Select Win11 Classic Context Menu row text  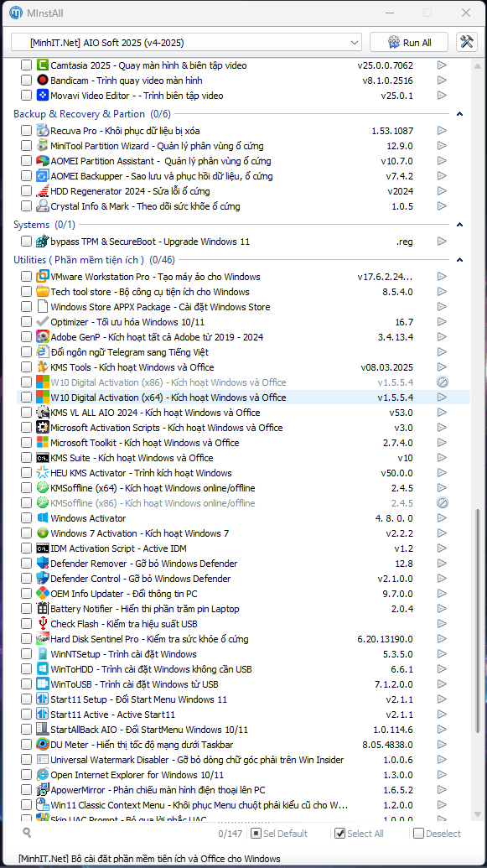coord(199,805)
